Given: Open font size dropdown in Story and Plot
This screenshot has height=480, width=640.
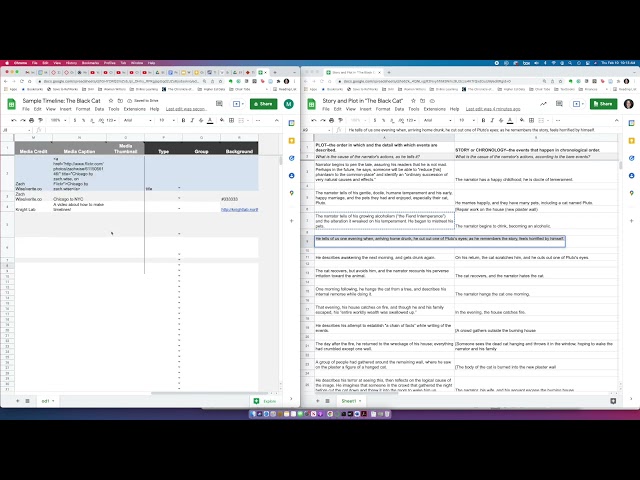Looking at the screenshot, I should click(x=467, y=120).
